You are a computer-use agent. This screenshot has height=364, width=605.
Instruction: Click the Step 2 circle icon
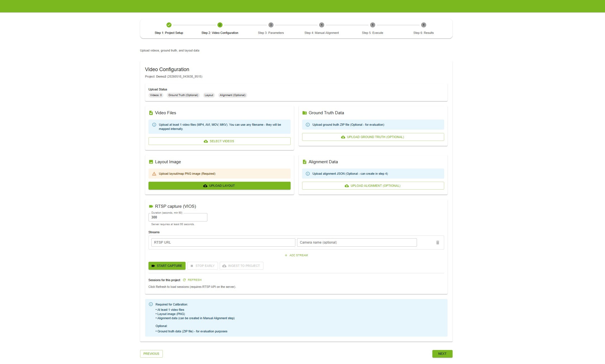220,25
